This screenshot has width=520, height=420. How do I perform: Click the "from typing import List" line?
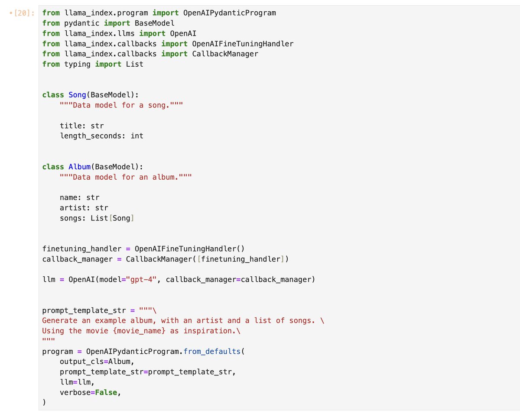(x=93, y=64)
